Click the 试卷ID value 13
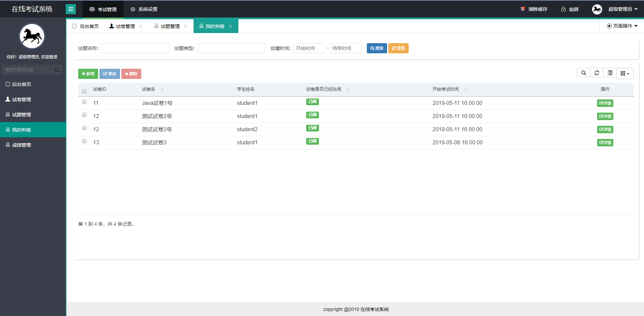 96,142
